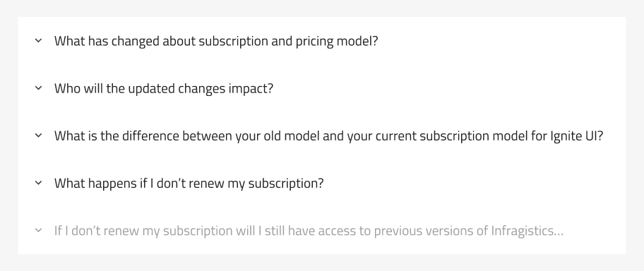Open 'What happens if I don't renew my subscription?'
Image resolution: width=644 pixels, height=271 pixels.
[322, 183]
